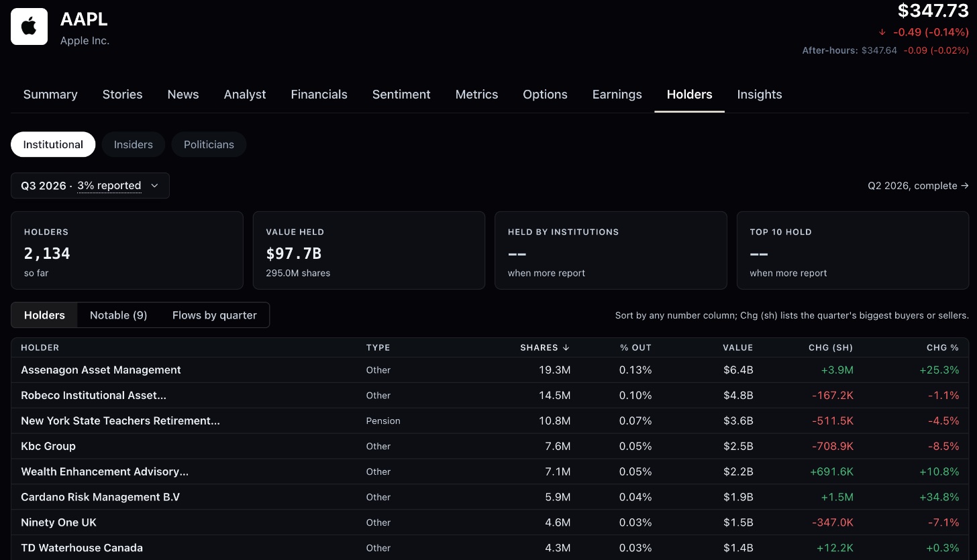977x560 pixels.
Task: Open the Financials tab
Action: pyautogui.click(x=319, y=95)
